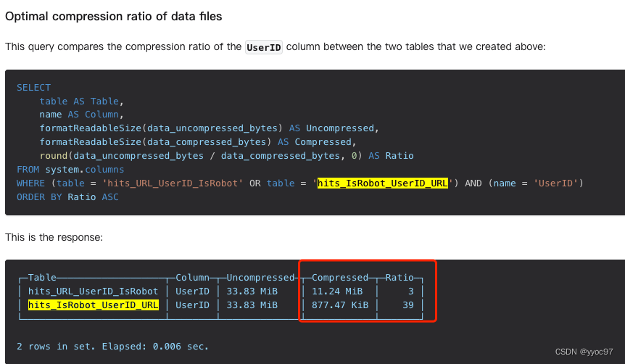
Task: Click formatReadableSize(data_compressed_bytes) in the query
Action: [155, 142]
